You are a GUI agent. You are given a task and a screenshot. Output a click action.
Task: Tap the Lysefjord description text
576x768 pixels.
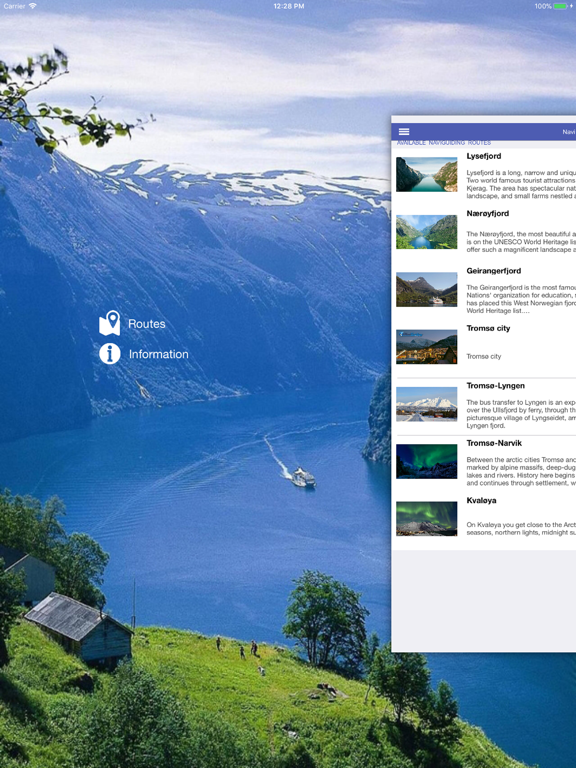pos(521,184)
